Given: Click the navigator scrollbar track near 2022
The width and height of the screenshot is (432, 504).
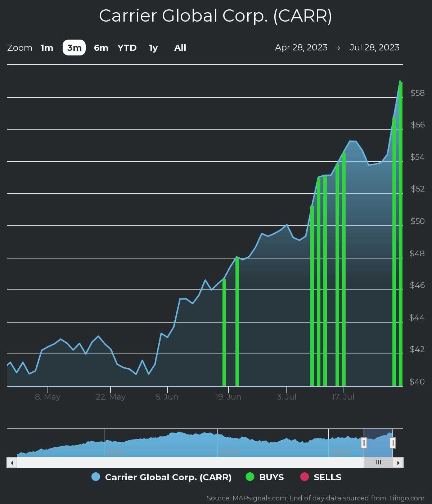Looking at the screenshot, I should [x=229, y=463].
